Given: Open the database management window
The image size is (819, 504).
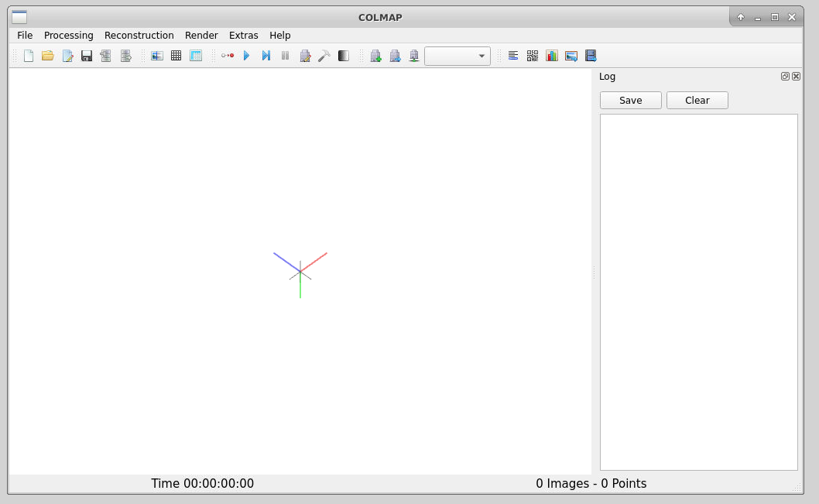Looking at the screenshot, I should pos(195,55).
